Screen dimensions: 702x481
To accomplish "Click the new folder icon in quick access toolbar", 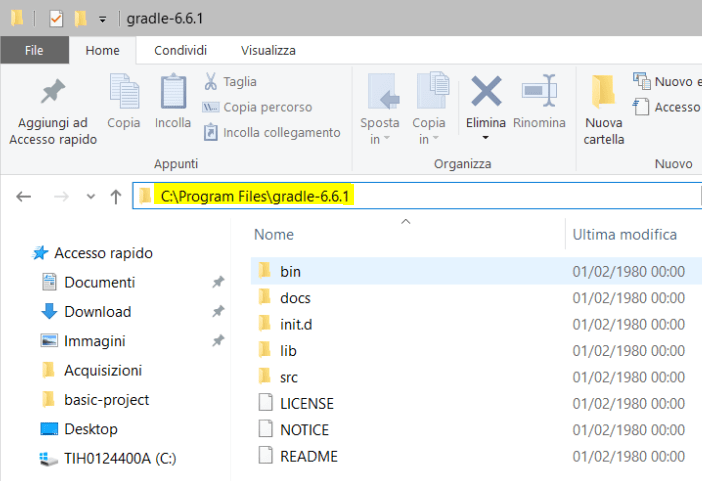I will coord(81,19).
